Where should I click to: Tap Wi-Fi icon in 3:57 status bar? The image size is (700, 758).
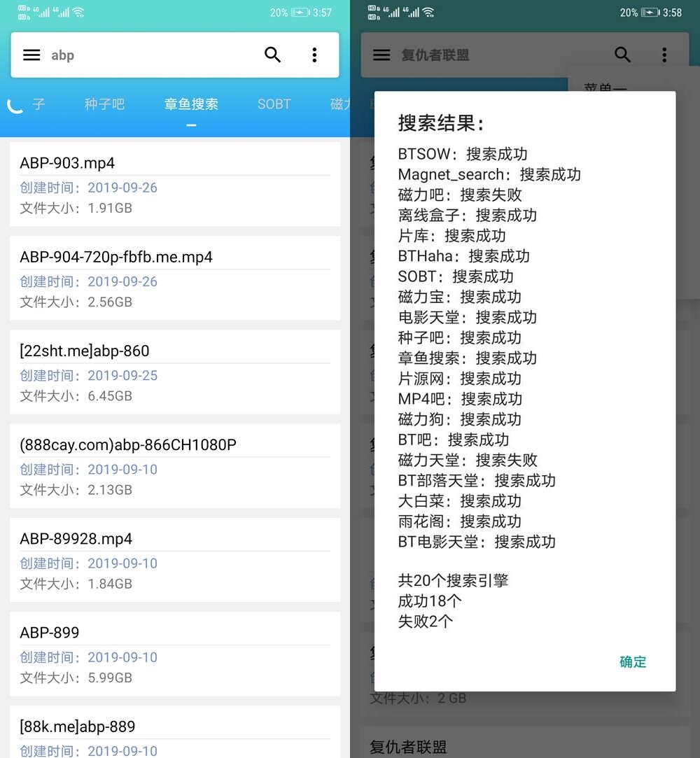point(78,12)
